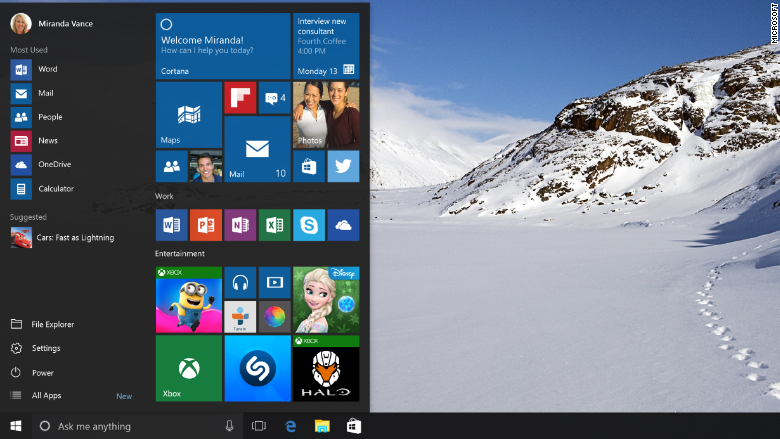Open the News app entry
780x439 pixels.
(34, 141)
